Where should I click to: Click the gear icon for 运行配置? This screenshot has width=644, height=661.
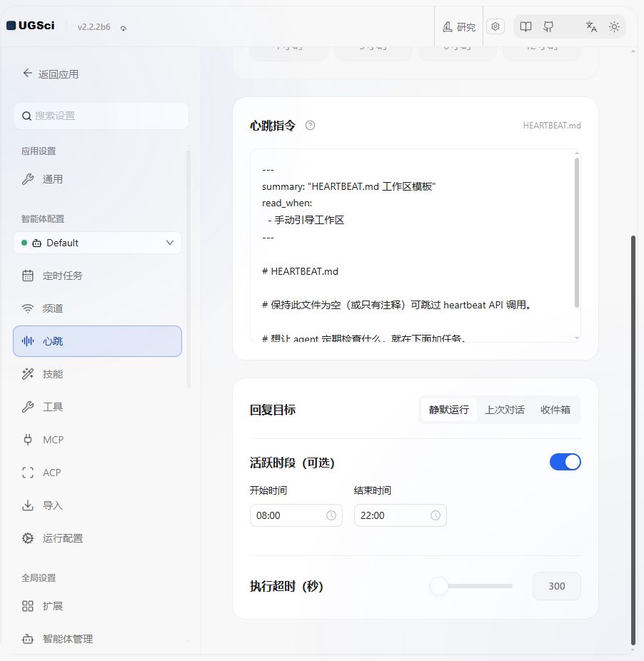28,538
